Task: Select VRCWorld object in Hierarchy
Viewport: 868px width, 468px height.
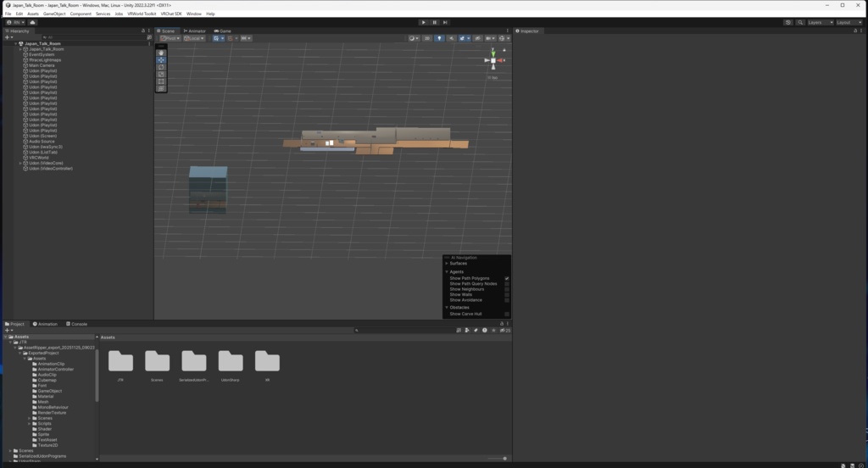Action: 39,158
